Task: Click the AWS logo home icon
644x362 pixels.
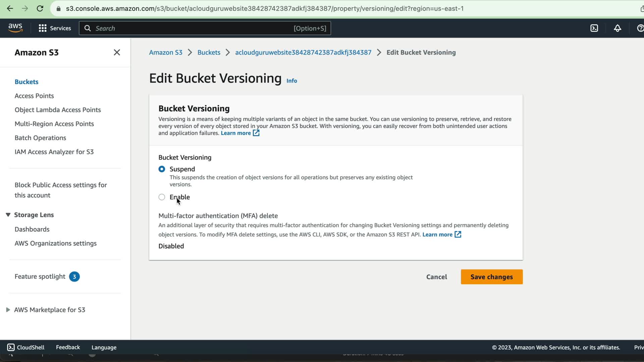Action: coord(15,28)
